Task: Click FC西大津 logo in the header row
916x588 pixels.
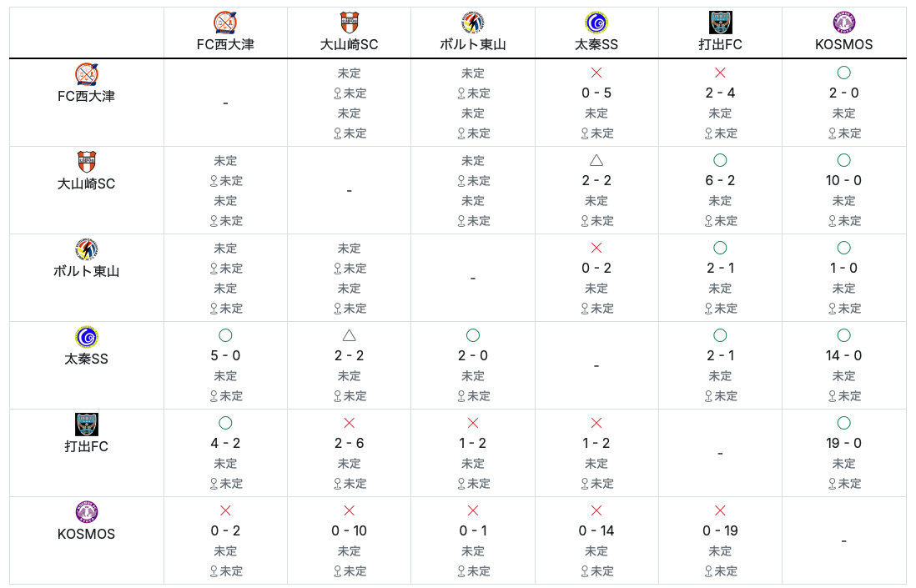Action: pos(225,23)
